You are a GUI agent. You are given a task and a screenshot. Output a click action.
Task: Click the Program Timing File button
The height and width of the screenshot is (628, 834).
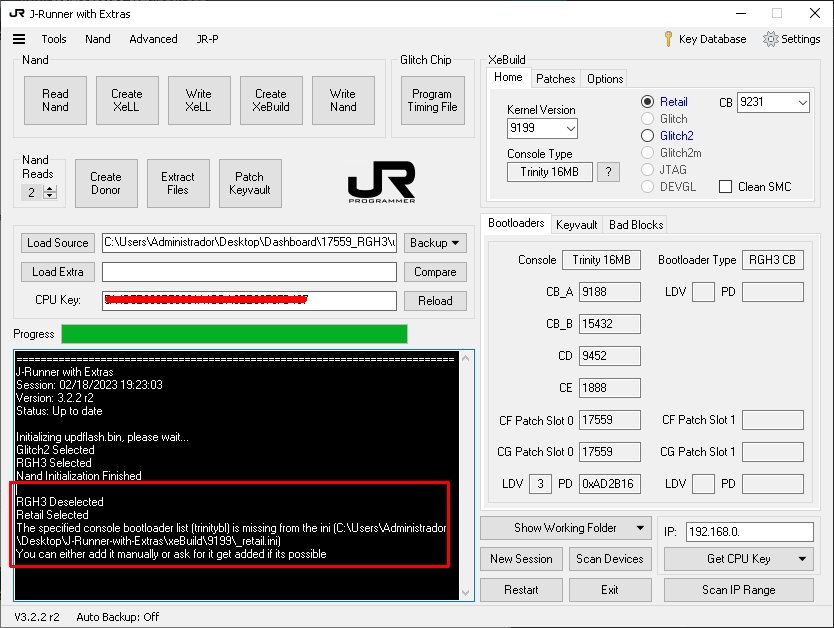(x=432, y=101)
